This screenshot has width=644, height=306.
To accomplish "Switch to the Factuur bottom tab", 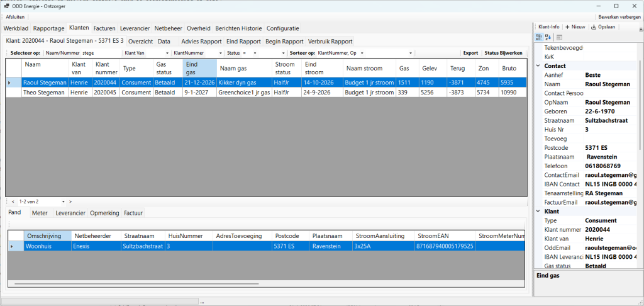I will [133, 213].
